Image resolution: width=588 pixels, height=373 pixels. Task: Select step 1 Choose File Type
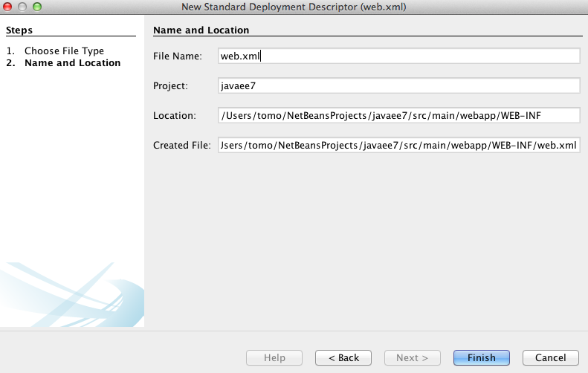click(55, 51)
